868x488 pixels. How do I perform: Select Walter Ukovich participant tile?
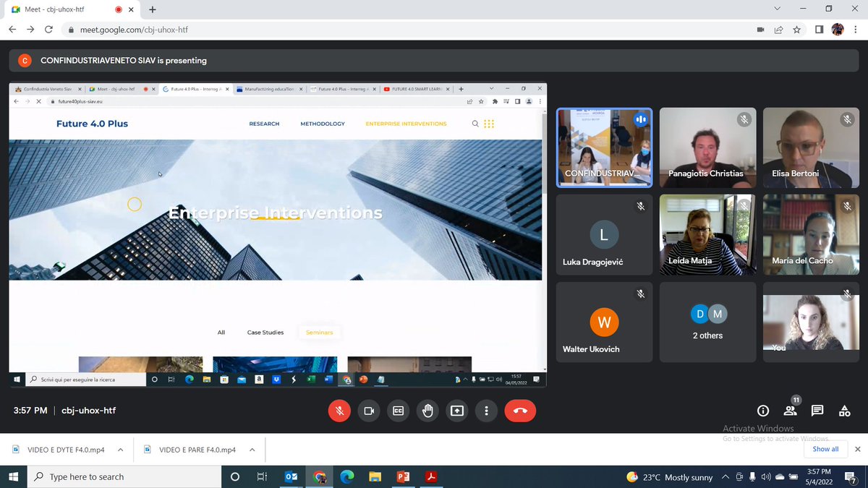tap(604, 322)
